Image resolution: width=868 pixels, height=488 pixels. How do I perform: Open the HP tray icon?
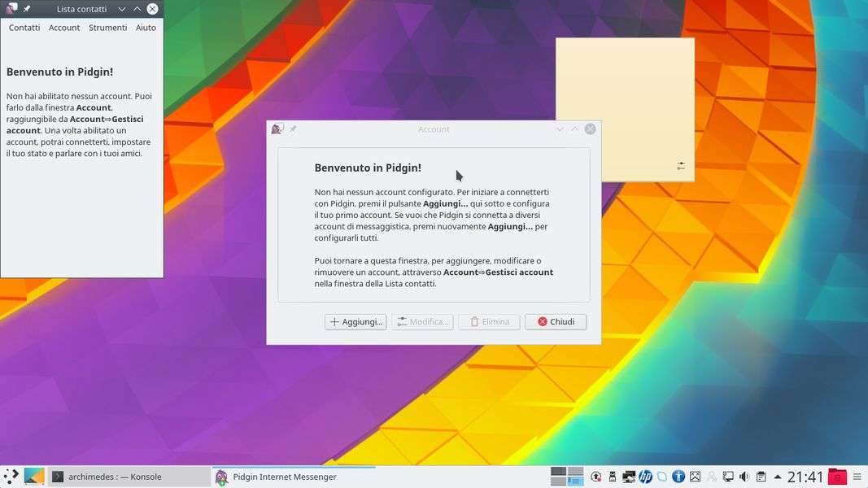645,477
